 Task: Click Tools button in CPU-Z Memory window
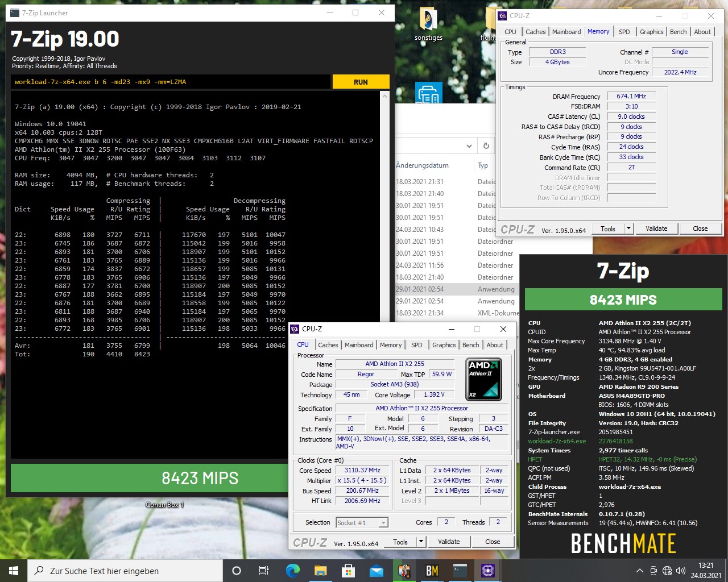click(608, 228)
